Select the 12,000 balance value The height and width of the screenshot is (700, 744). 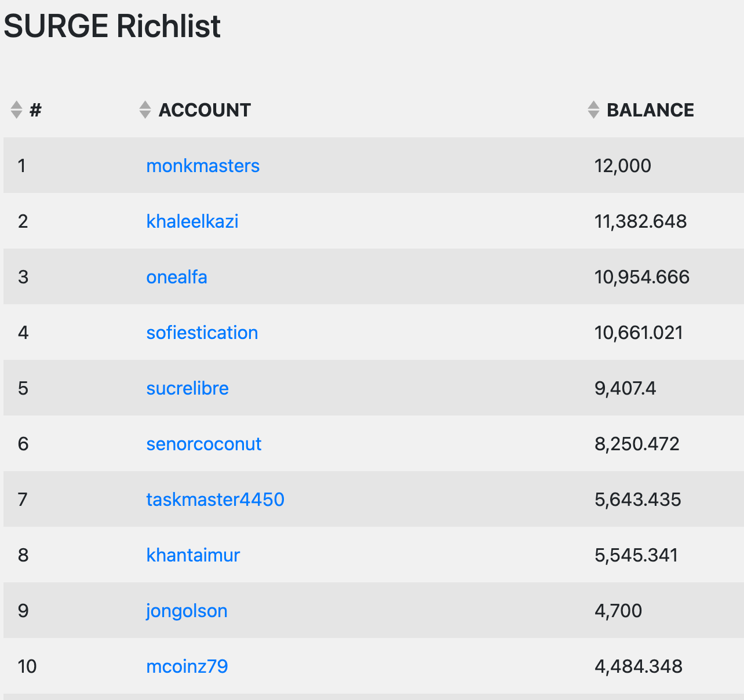[x=623, y=166]
